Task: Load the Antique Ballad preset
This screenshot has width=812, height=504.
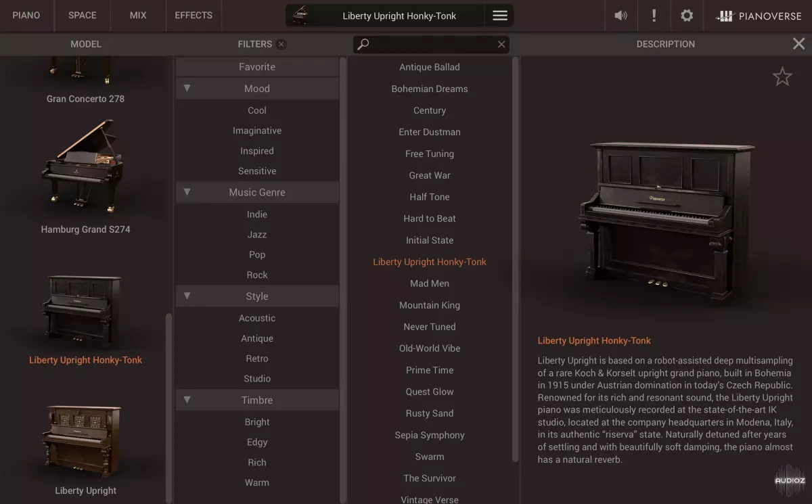Action: point(430,67)
